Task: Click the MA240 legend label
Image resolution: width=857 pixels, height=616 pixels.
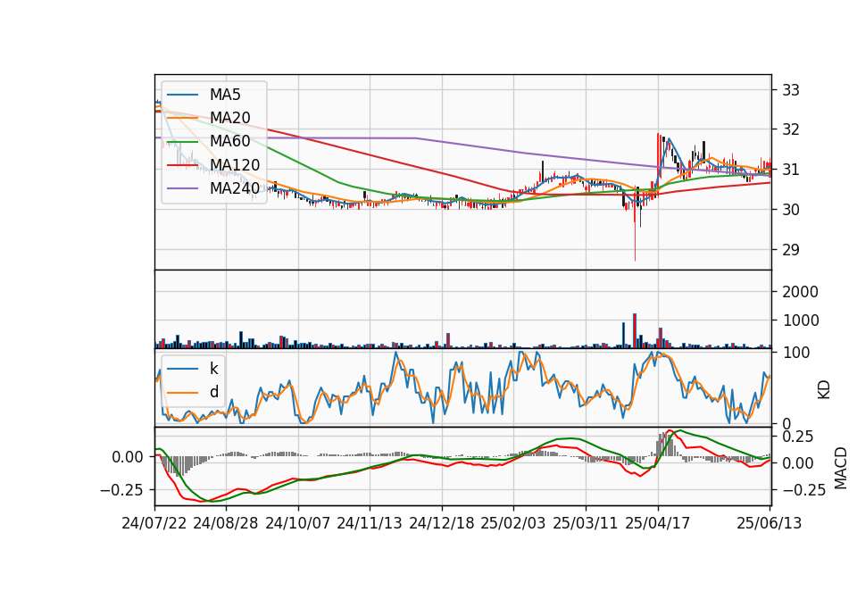Action: [x=235, y=188]
